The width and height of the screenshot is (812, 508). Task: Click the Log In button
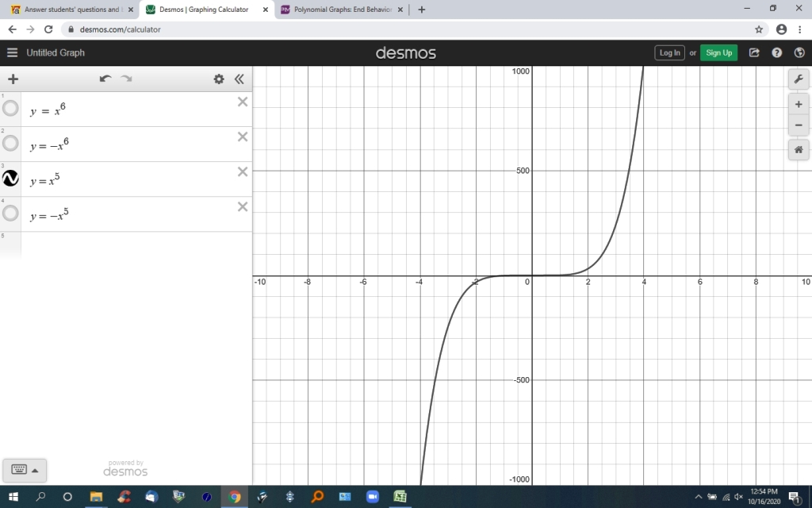click(669, 52)
